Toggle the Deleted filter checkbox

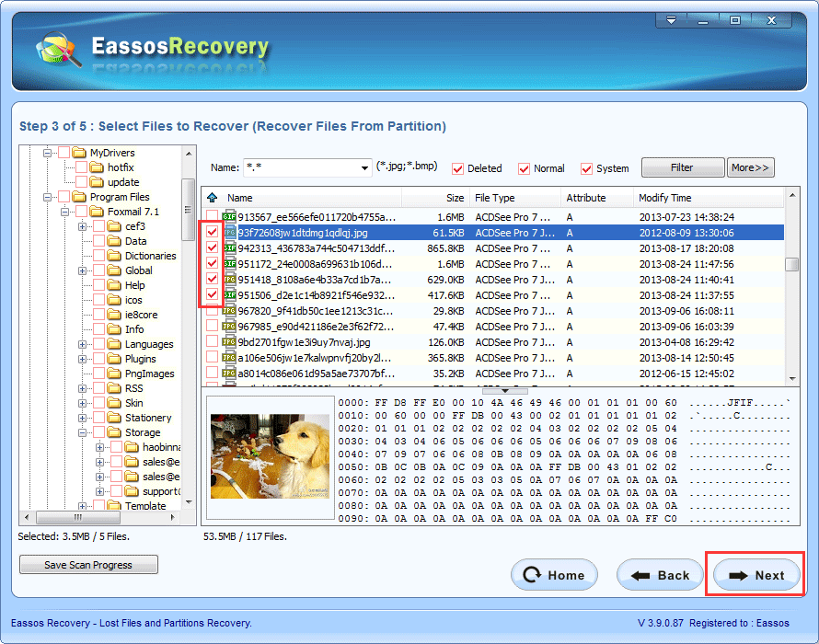tap(457, 168)
